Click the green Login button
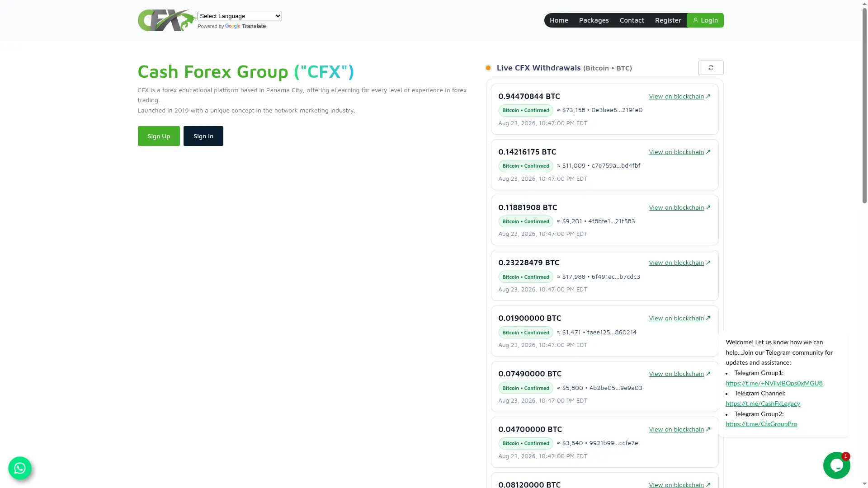 705,20
